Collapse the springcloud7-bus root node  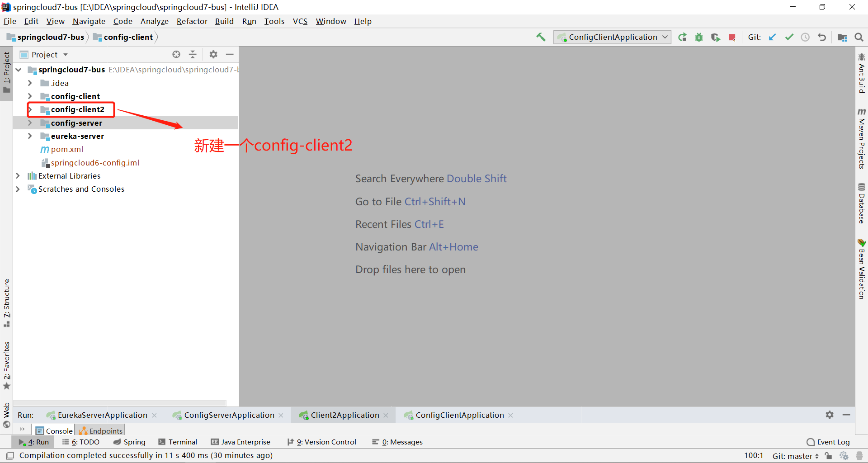[19, 70]
